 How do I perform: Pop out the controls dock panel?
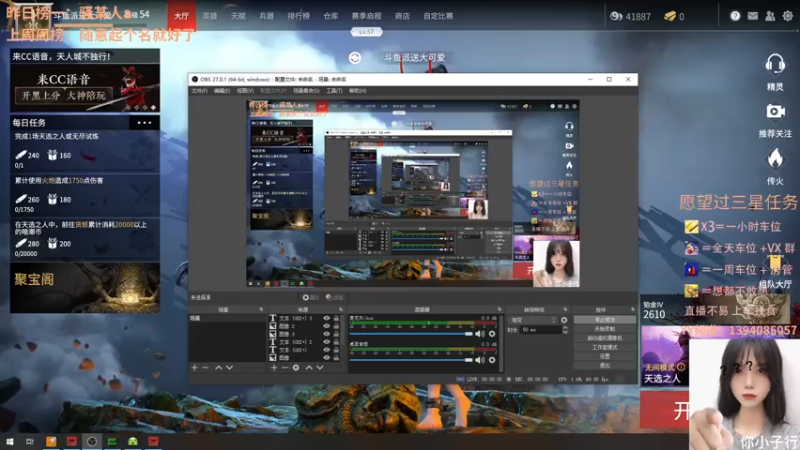pyautogui.click(x=633, y=309)
